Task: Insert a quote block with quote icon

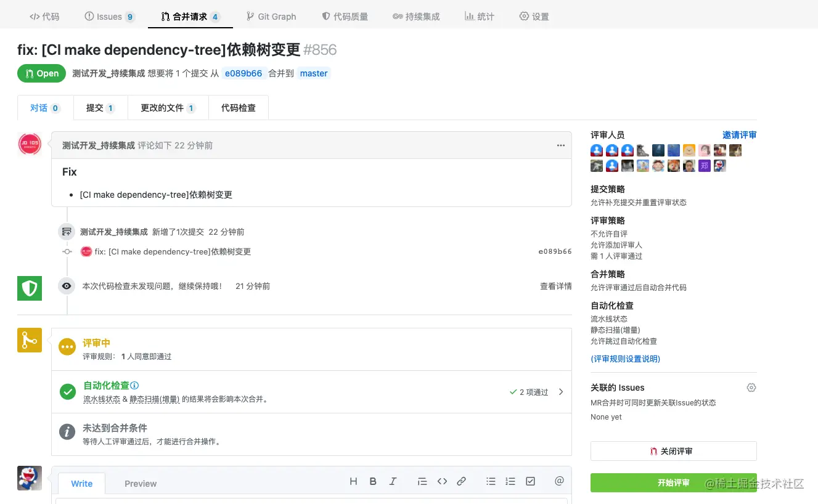Action: point(422,482)
